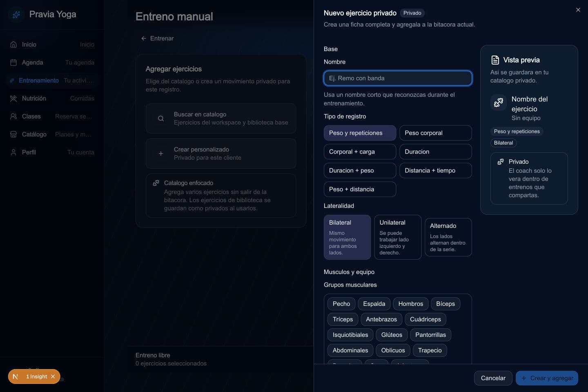The height and width of the screenshot is (392, 588).
Task: Click the Vista previa document icon
Action: tap(495, 60)
